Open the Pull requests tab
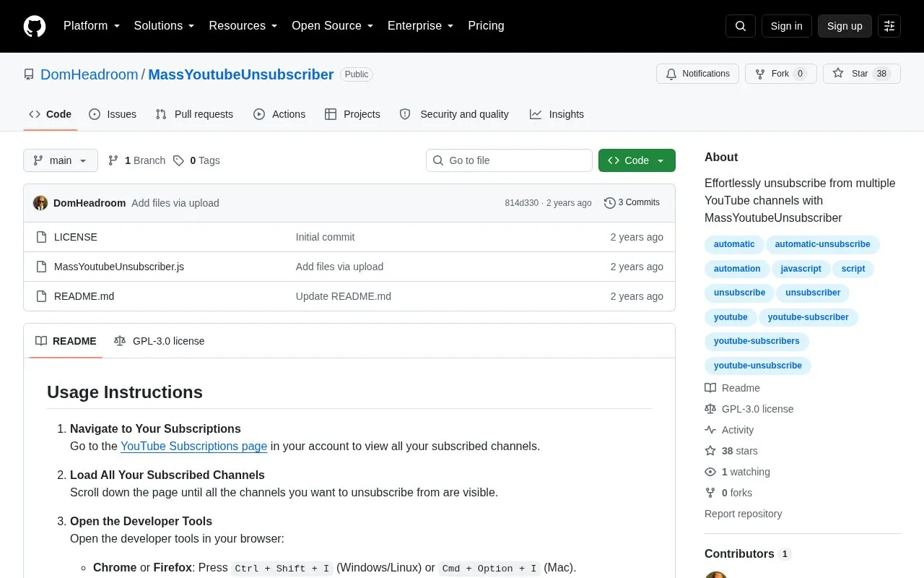Screen dimensions: 924x578 194,114
